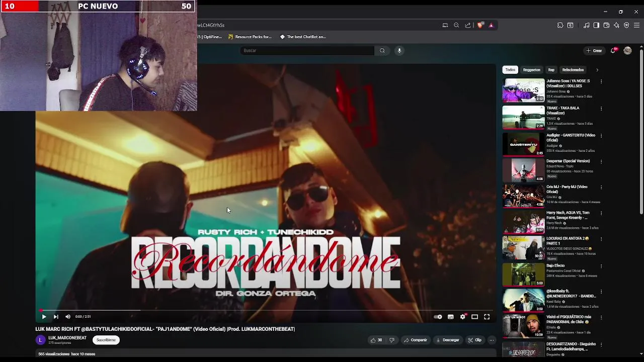644x362 pixels.
Task: Open the YouTube account avatar menu
Action: click(x=627, y=51)
